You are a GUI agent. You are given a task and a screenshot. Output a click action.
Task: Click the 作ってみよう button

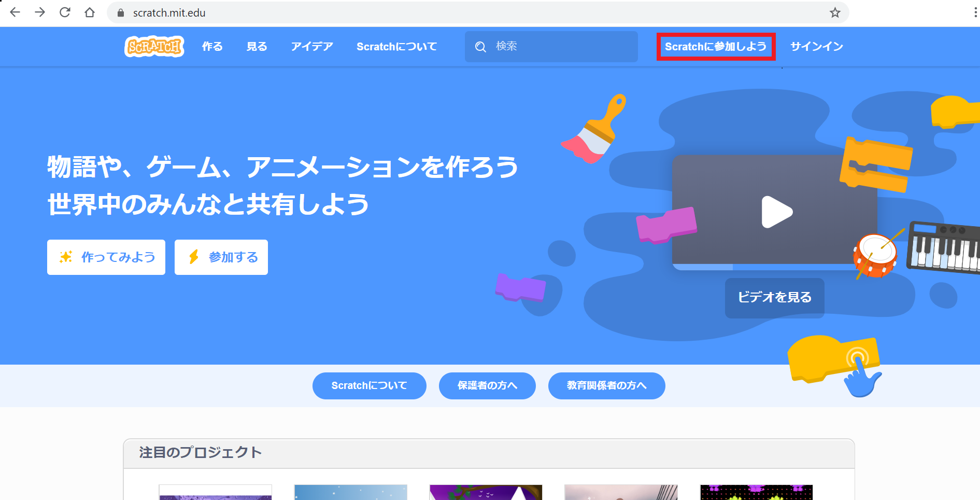pyautogui.click(x=106, y=257)
